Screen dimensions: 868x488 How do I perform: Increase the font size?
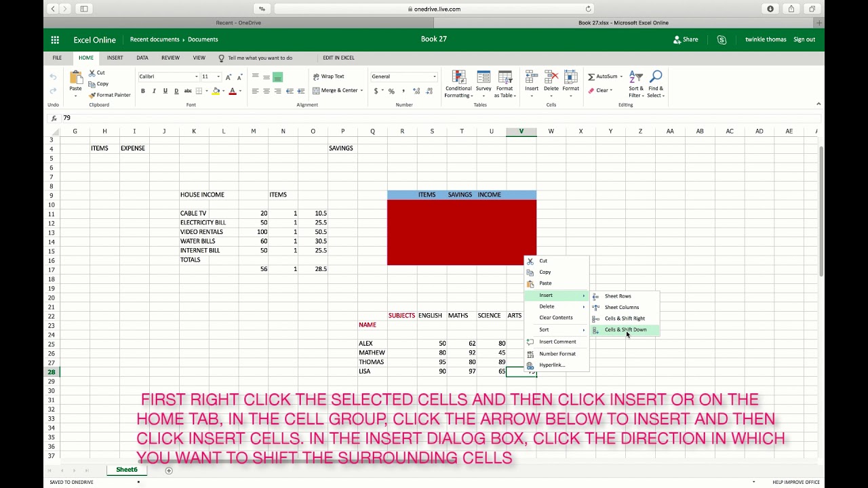[x=229, y=77]
